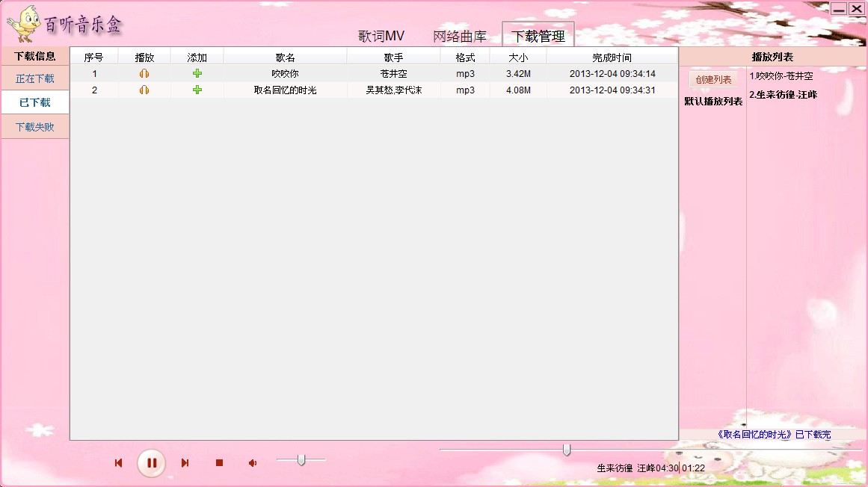Add 咬咬你 to playlist with its plus icon
This screenshot has width=868, height=487.
coord(197,73)
